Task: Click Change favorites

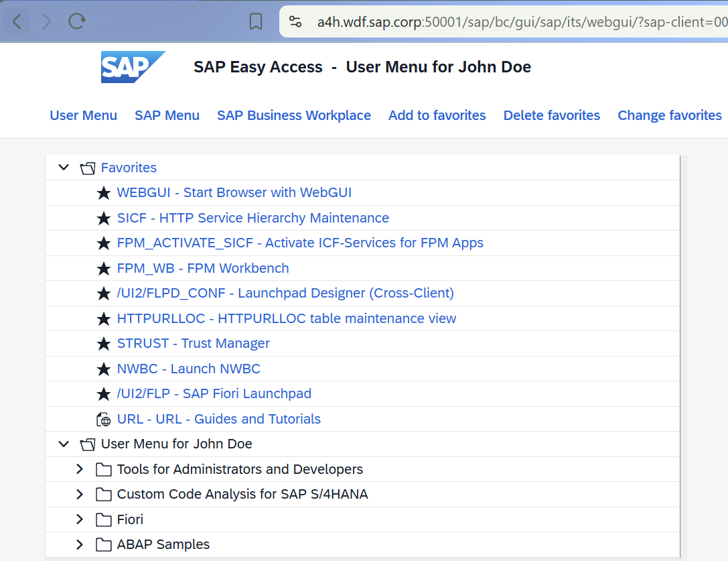Action: [x=670, y=115]
